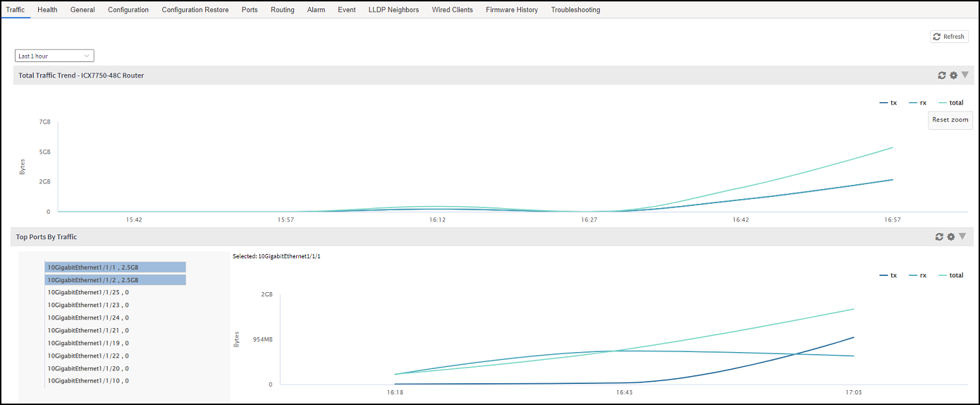Image resolution: width=980 pixels, height=405 pixels.
Task: Toggle total series in Top Ports legend
Action: pos(950,275)
